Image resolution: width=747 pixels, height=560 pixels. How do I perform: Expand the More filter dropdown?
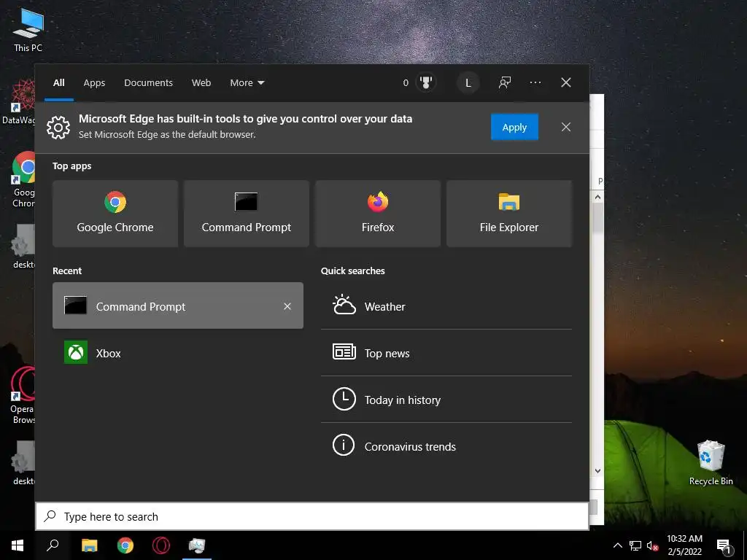247,83
